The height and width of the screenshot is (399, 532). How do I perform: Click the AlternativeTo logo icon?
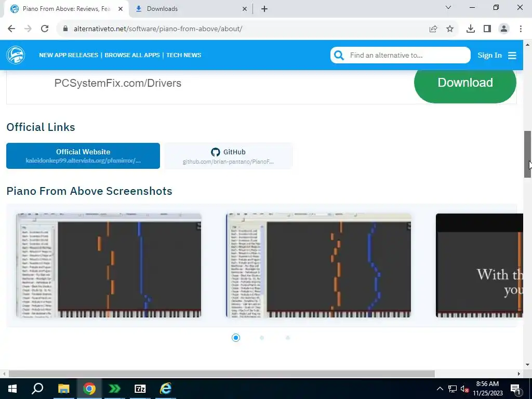coord(16,55)
